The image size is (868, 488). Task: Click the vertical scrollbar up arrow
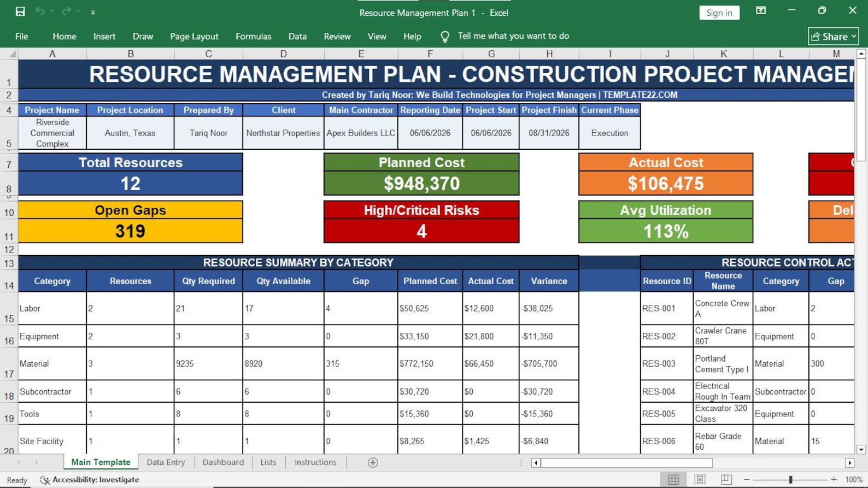pos(861,54)
